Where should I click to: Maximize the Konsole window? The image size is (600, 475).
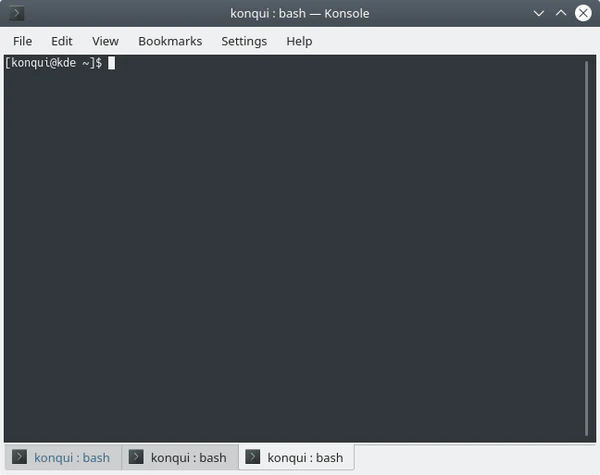coord(561,13)
